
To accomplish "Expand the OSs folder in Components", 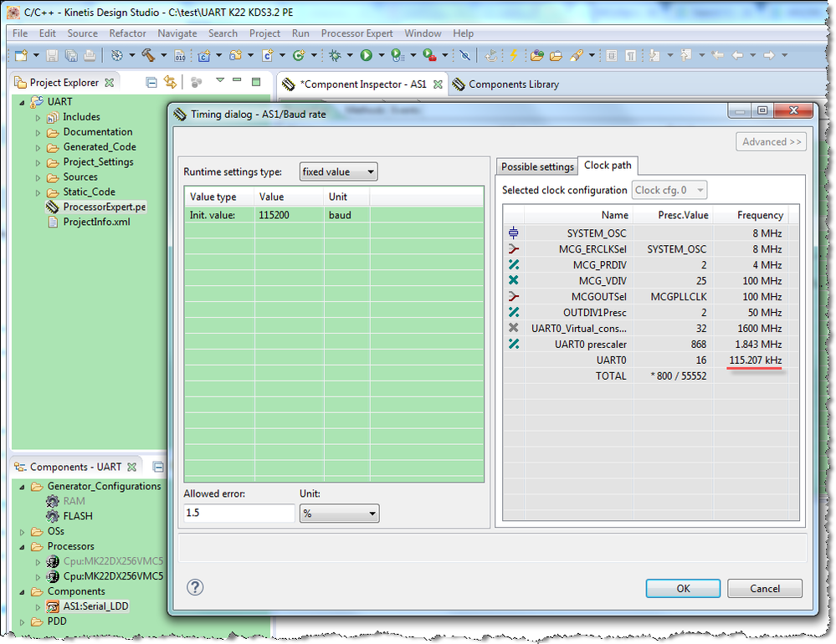I will tap(23, 532).
